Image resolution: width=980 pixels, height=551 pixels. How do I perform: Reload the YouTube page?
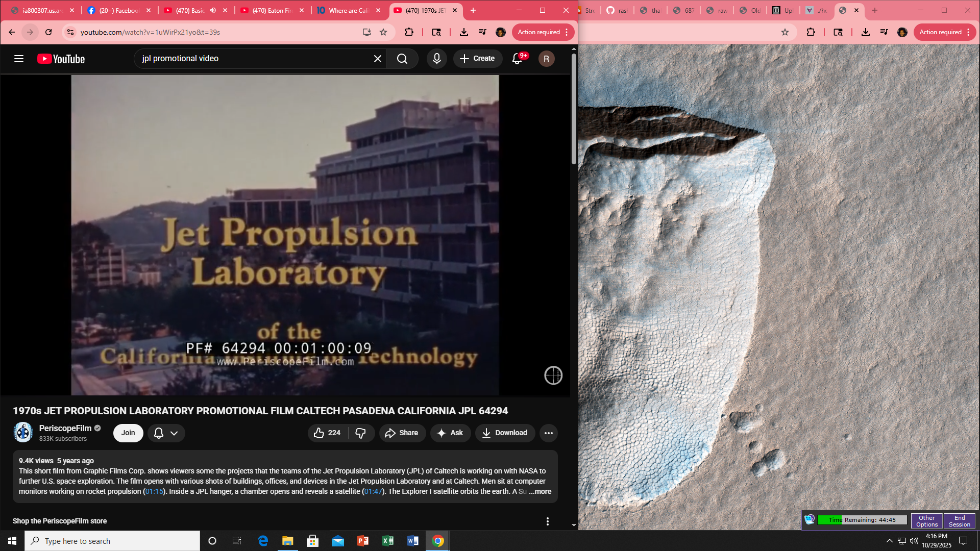(x=48, y=32)
